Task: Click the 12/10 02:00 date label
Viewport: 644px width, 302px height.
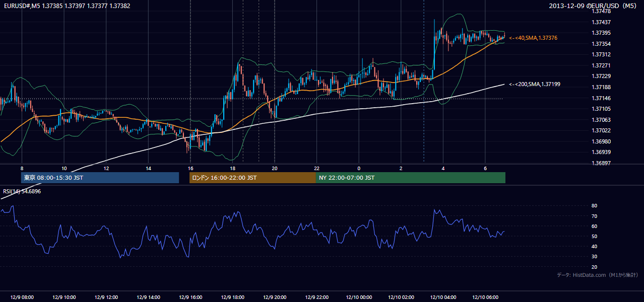Action: tap(401, 297)
